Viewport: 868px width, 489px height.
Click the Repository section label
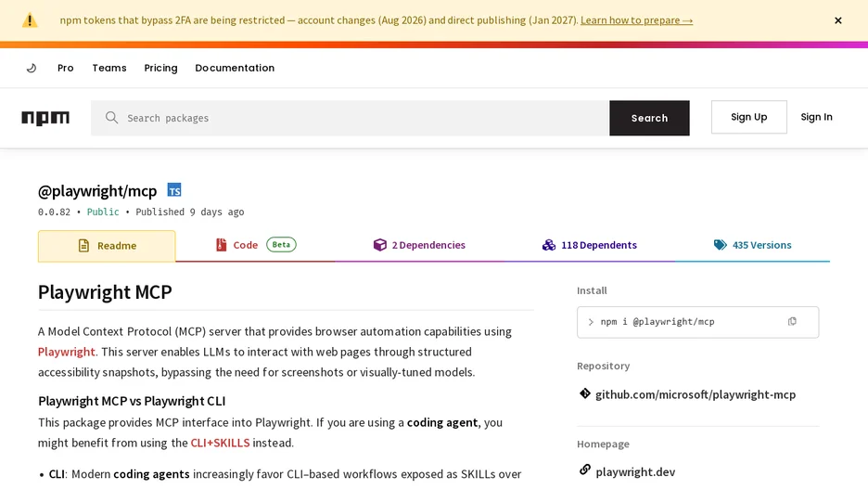pos(604,367)
